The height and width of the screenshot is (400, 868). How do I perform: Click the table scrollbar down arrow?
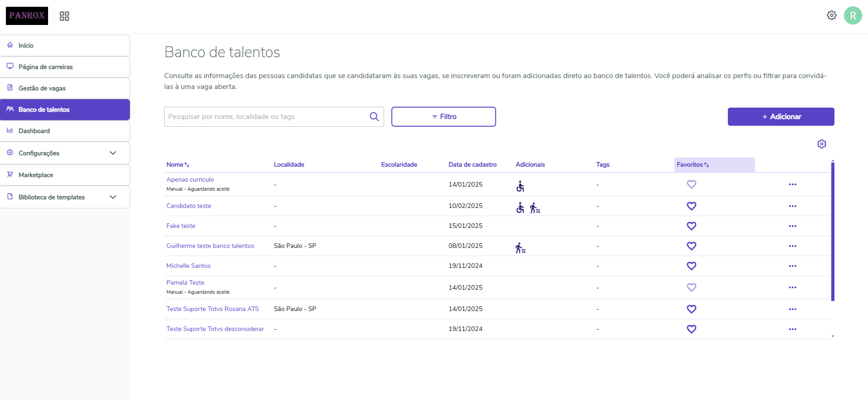(833, 336)
